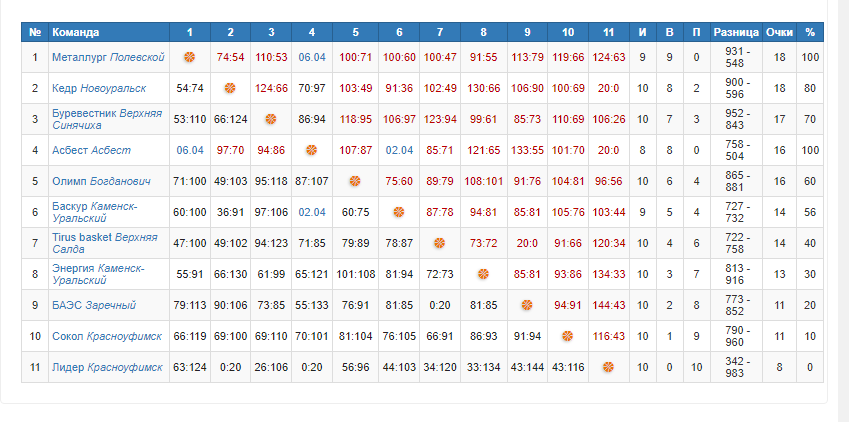This screenshot has height=422, width=849.
Task: Click basketball icon in Лидер Красноуфимск row
Action: click(609, 367)
